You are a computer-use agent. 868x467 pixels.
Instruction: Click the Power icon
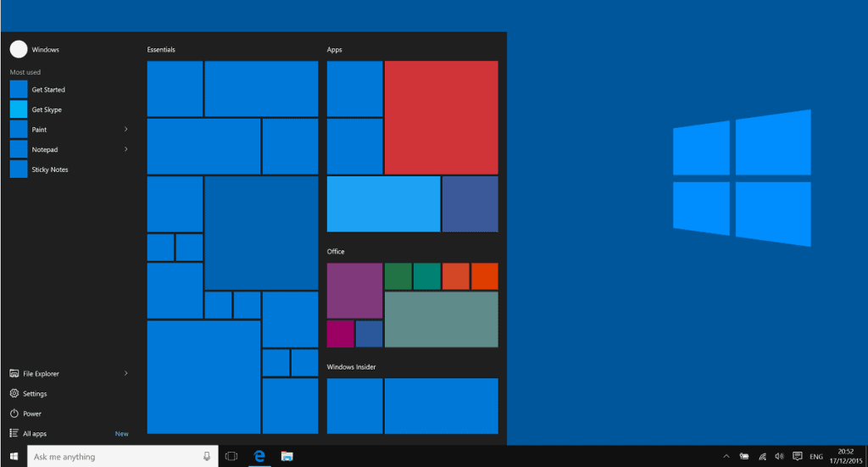(14, 414)
